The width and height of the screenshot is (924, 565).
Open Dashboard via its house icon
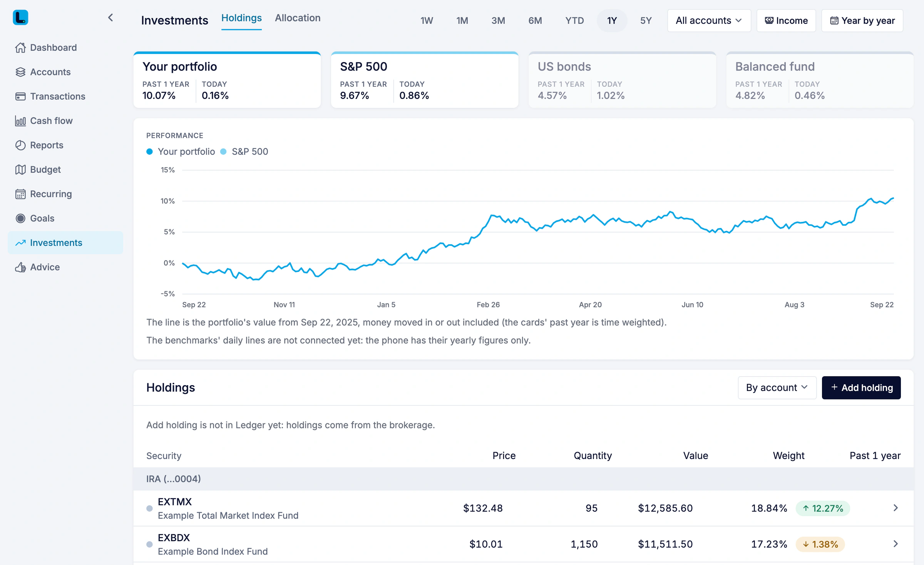(x=20, y=47)
